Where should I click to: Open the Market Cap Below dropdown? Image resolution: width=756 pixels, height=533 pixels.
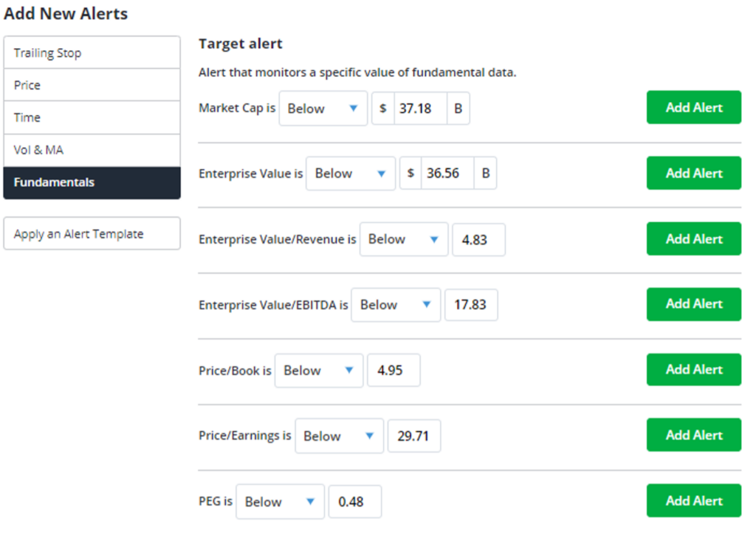pyautogui.click(x=323, y=109)
